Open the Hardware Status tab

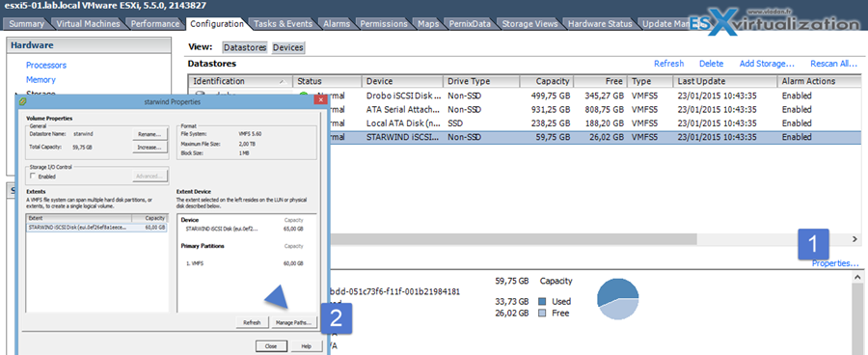pyautogui.click(x=600, y=24)
